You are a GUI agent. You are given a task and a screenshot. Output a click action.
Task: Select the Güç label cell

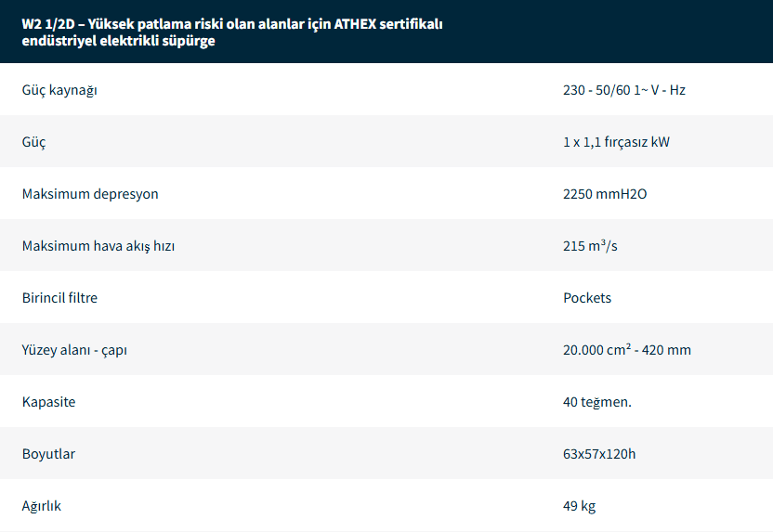[x=33, y=142]
